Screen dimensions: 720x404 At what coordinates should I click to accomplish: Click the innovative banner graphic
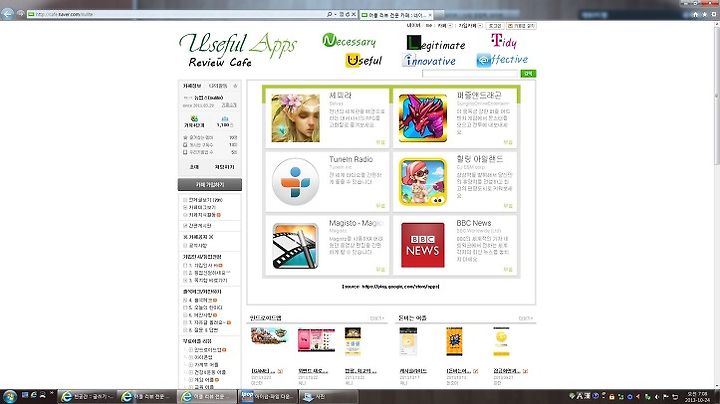tap(429, 61)
